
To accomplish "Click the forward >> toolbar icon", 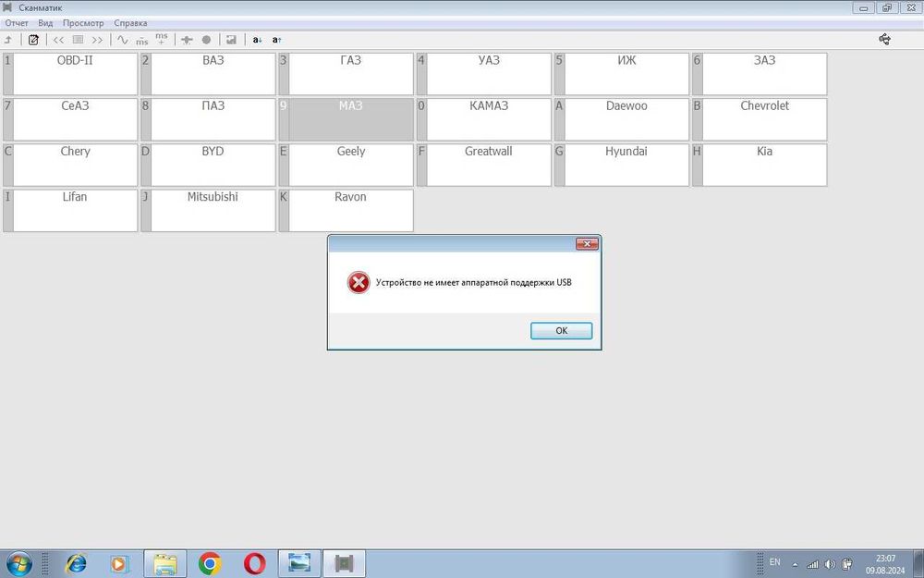I will click(97, 40).
